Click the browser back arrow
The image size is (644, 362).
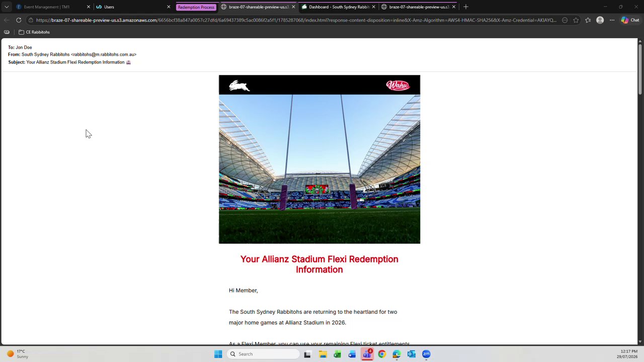pos(6,20)
